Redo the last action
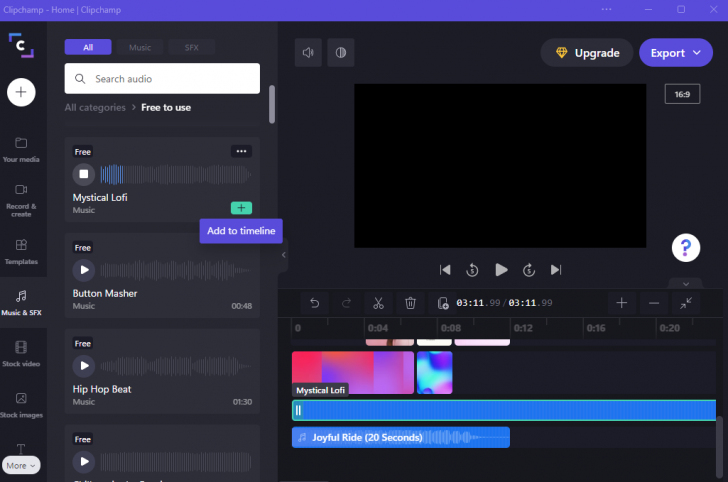This screenshot has height=482, width=728. (x=346, y=303)
